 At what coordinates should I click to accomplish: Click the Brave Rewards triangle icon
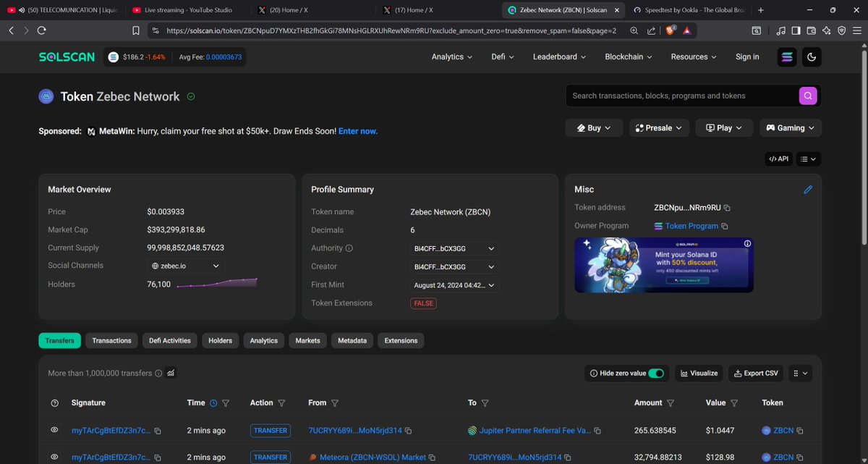[686, 30]
